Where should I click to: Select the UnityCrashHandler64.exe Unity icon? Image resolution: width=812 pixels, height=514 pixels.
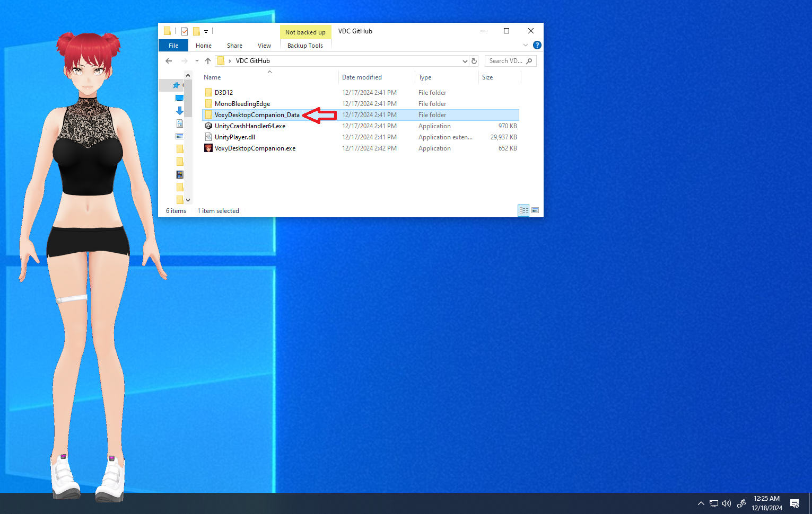(208, 126)
